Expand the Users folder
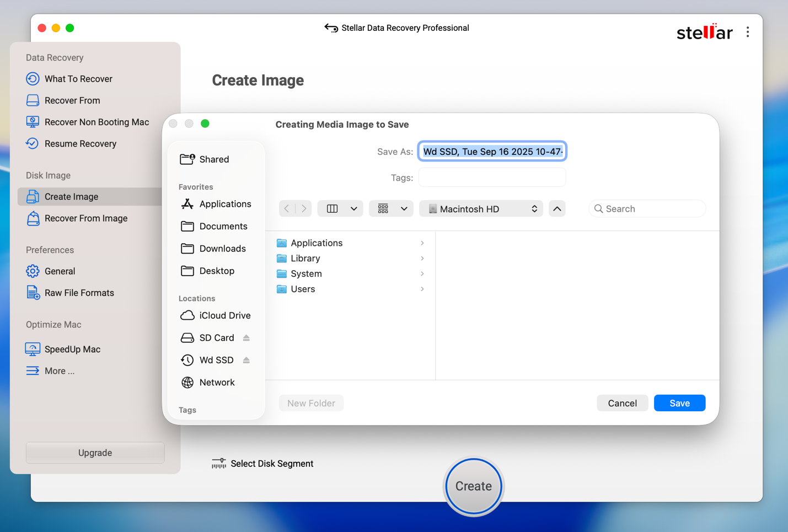The height and width of the screenshot is (532, 788). tap(422, 289)
